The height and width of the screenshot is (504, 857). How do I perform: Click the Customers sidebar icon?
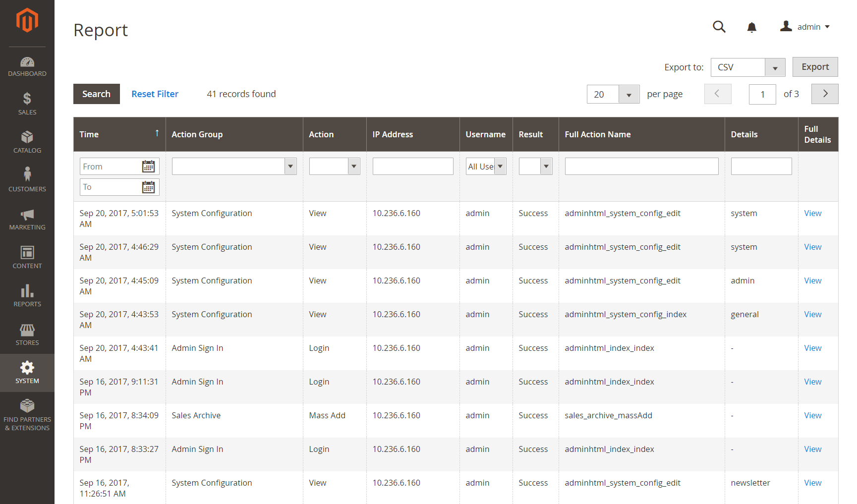coord(27,179)
